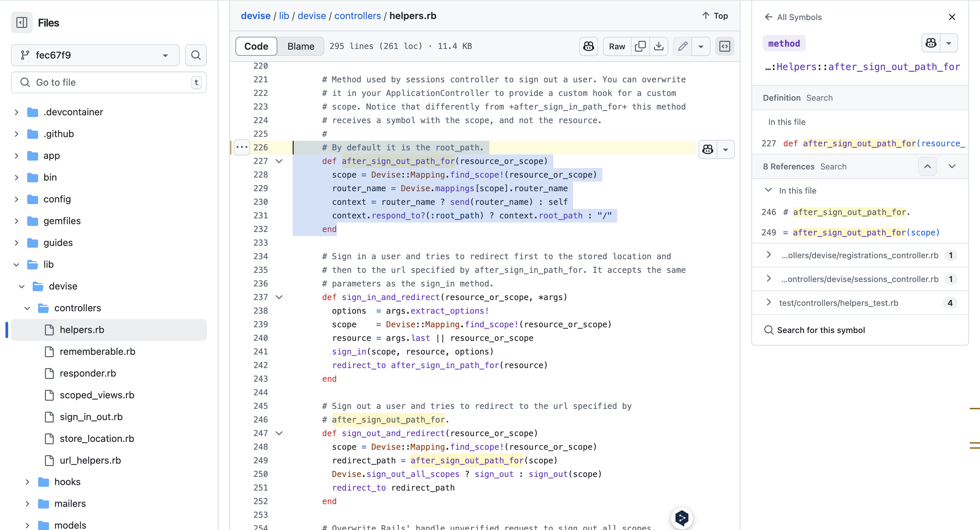Click the orange scrollbar reference marker
This screenshot has width=980, height=530.
974,408
